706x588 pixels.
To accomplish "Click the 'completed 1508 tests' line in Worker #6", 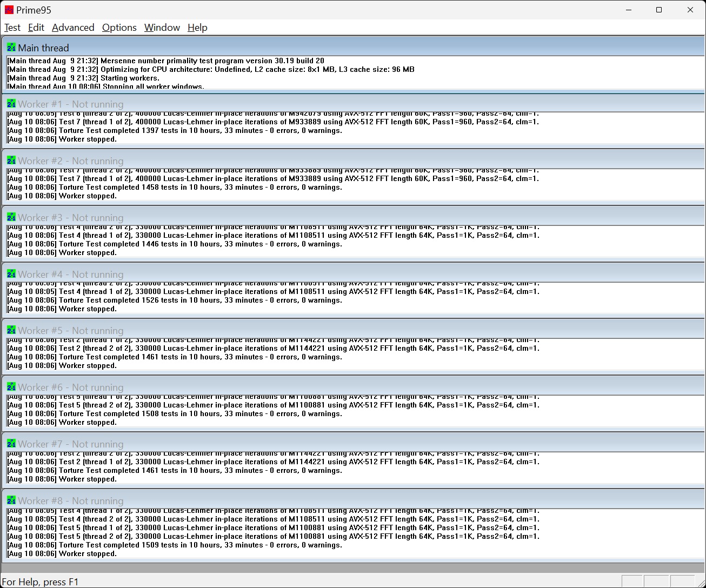I will point(175,413).
